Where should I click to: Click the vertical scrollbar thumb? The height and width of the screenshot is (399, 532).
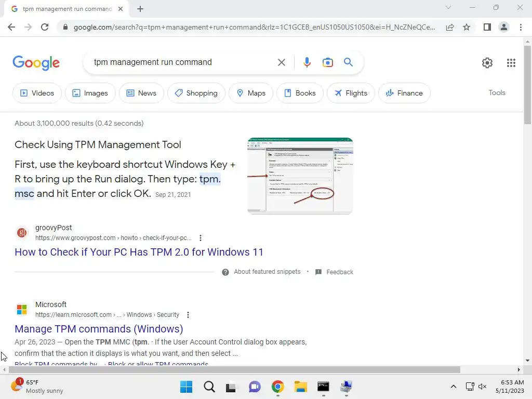click(x=527, y=85)
